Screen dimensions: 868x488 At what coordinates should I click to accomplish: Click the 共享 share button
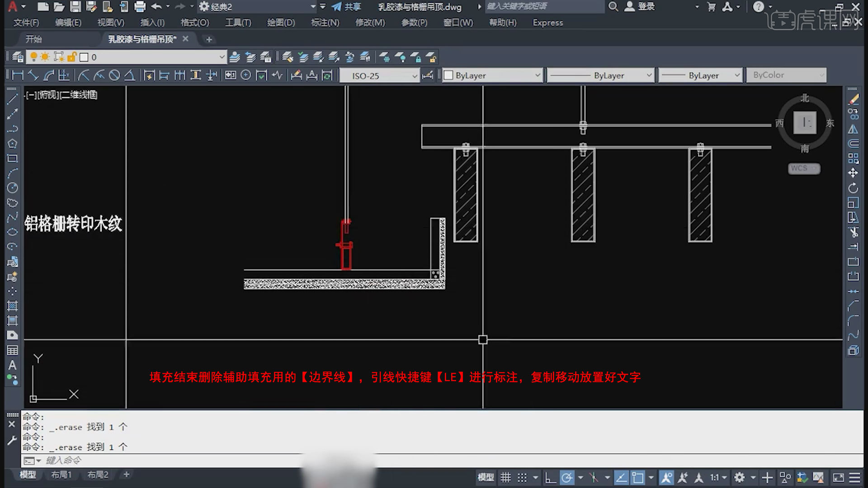[x=347, y=7]
